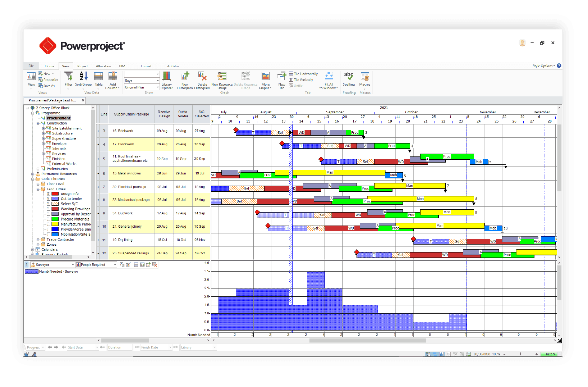
Task: Run the Spelling checker
Action: point(348,80)
